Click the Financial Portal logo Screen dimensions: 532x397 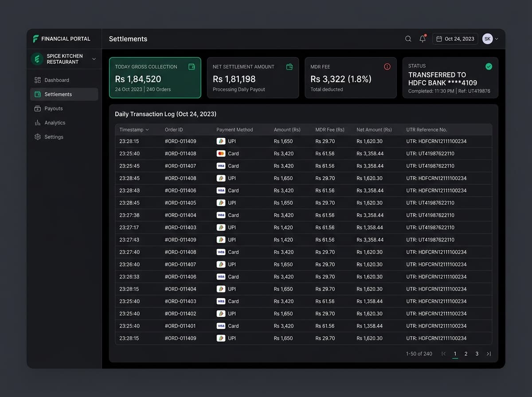pyautogui.click(x=36, y=39)
